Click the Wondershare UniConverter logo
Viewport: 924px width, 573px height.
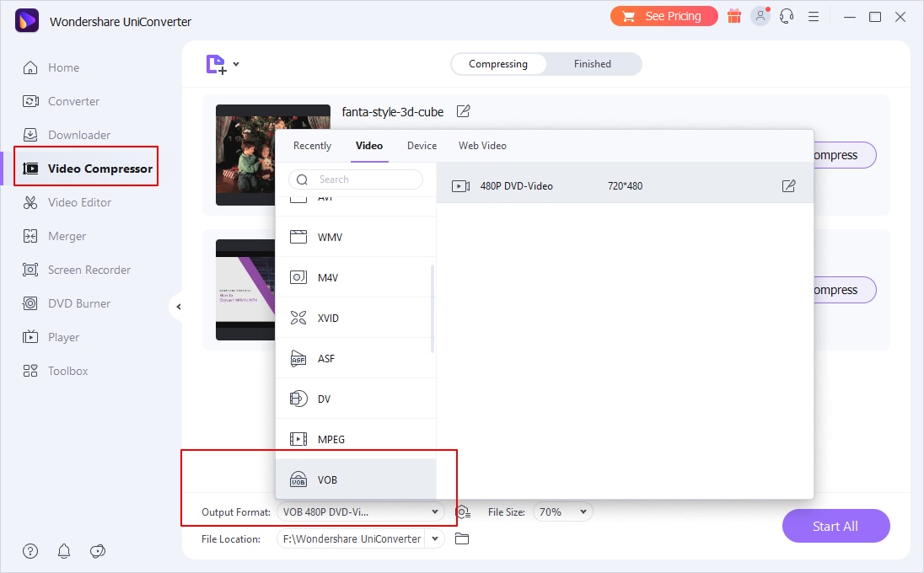coord(27,20)
